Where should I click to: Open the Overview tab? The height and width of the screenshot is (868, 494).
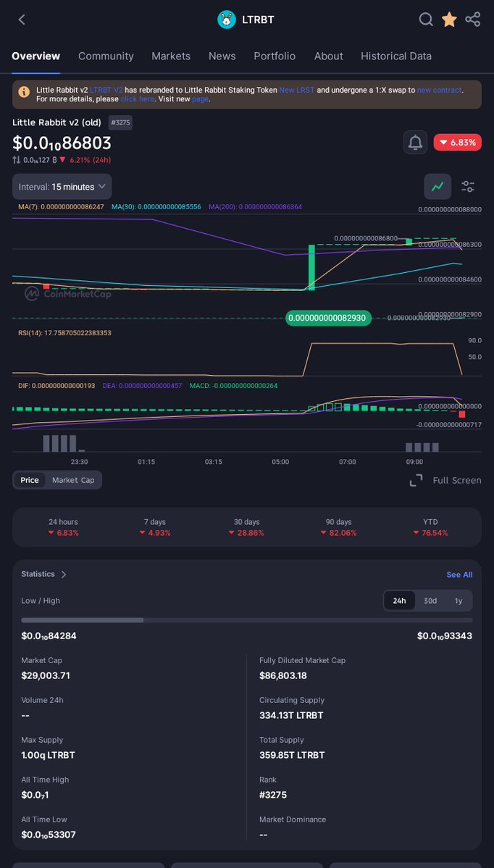pos(35,56)
